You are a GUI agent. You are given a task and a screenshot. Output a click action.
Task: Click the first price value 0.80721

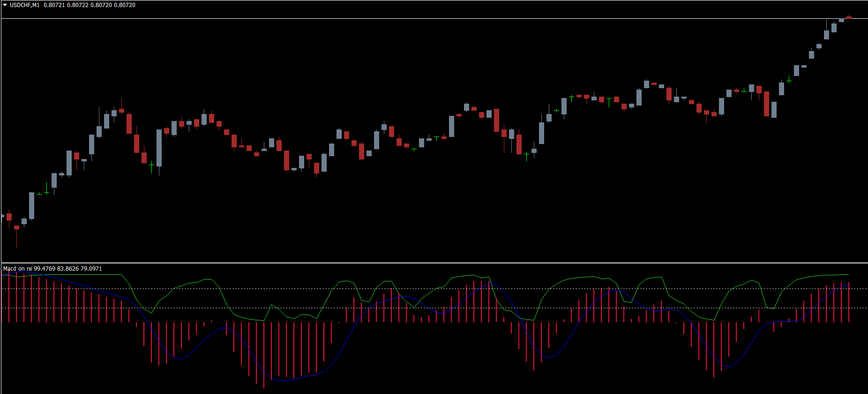[54, 5]
